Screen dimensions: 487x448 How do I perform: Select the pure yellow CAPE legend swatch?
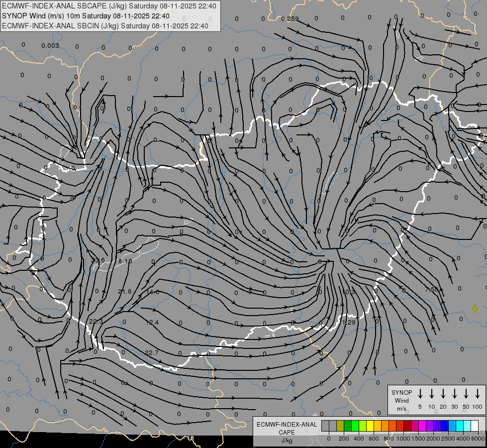pyautogui.click(x=370, y=426)
